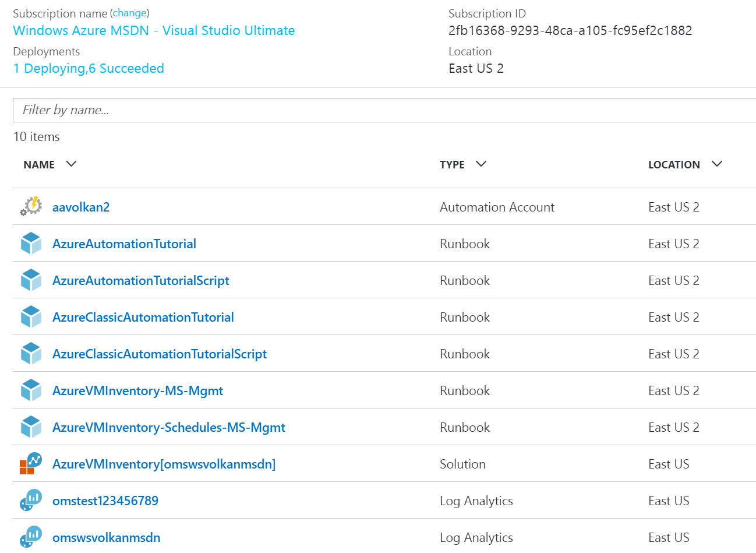Click the Automation Account type cell
This screenshot has width=756, height=553.
(x=497, y=207)
